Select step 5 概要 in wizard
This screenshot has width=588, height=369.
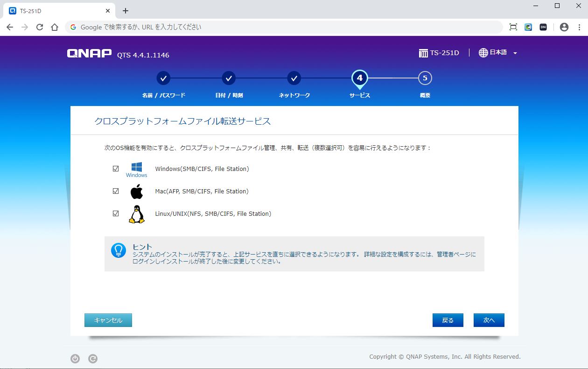click(425, 78)
